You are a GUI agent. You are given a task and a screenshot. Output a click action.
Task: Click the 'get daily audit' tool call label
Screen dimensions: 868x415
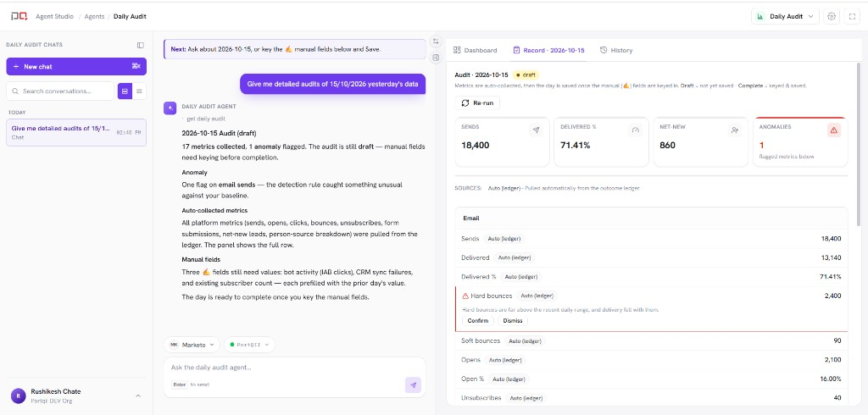206,119
